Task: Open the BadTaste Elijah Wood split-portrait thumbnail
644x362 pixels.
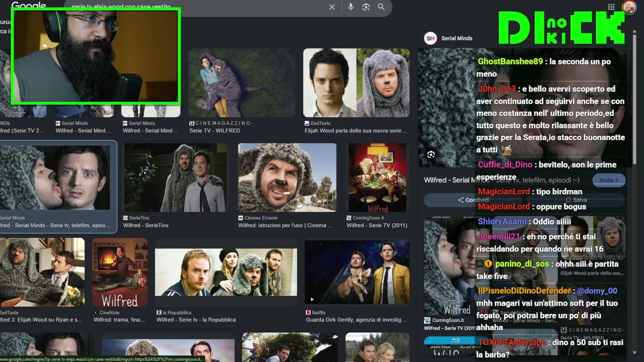Action: 356,83
